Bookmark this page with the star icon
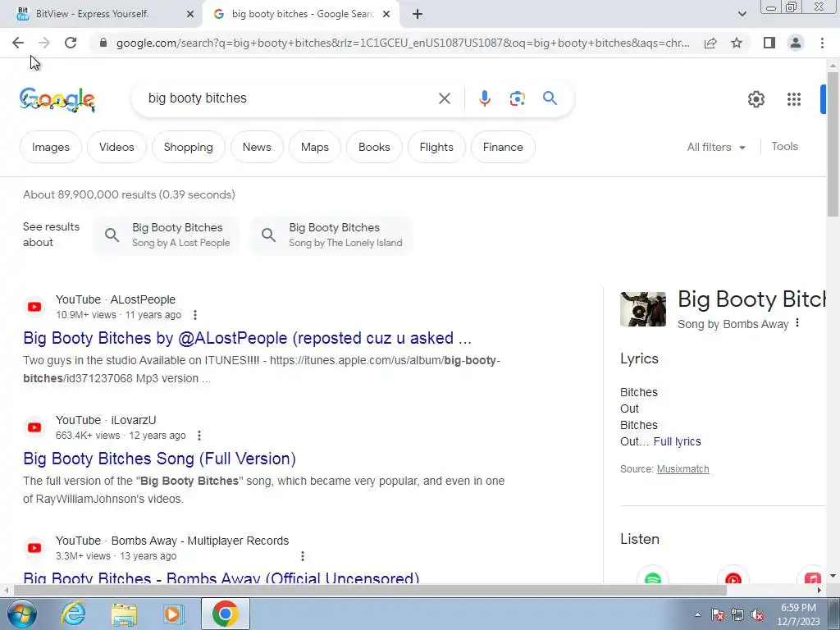Screen dimensions: 840x630 pos(737,43)
